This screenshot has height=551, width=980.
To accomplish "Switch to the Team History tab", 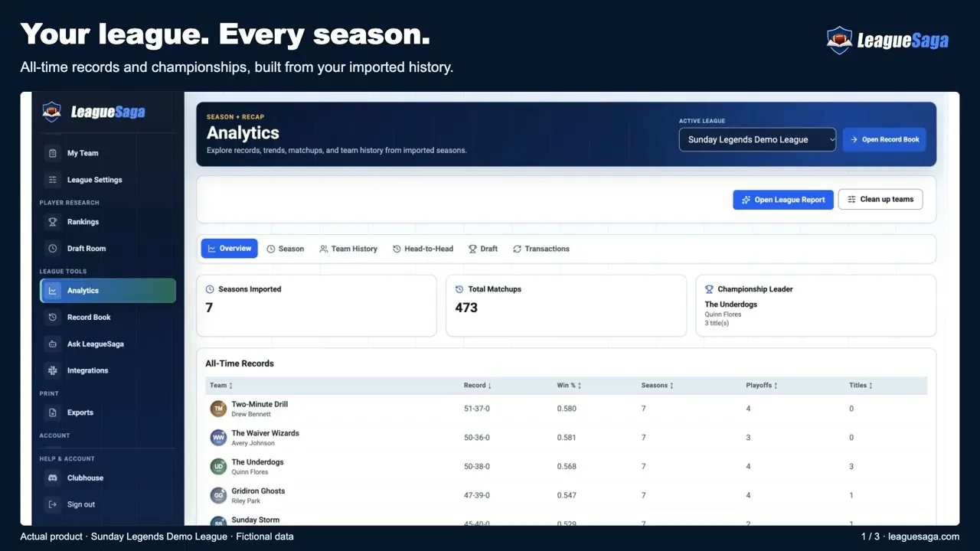I will (348, 249).
